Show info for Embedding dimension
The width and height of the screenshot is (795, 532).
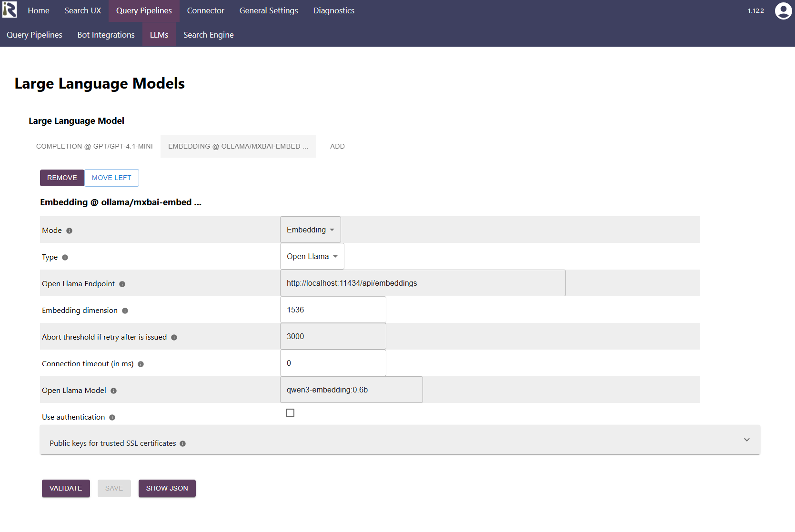coord(125,311)
